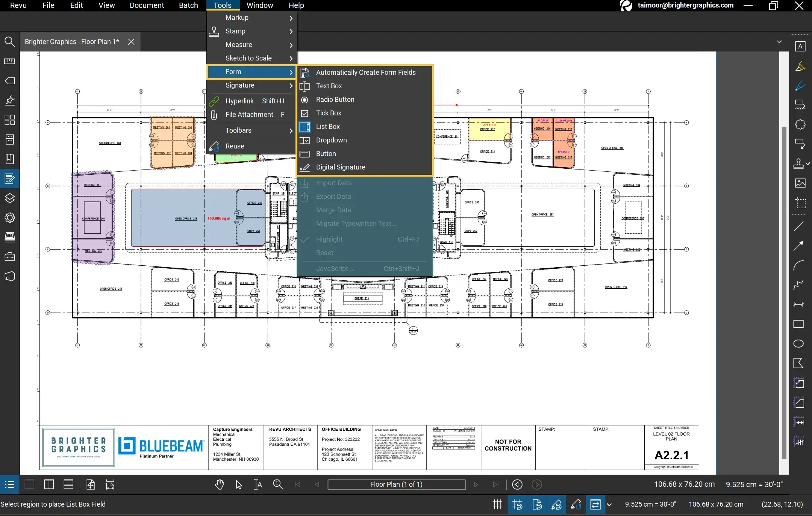This screenshot has width=812, height=516.
Task: Activate the Select Text tool in bottom bar
Action: click(x=258, y=484)
